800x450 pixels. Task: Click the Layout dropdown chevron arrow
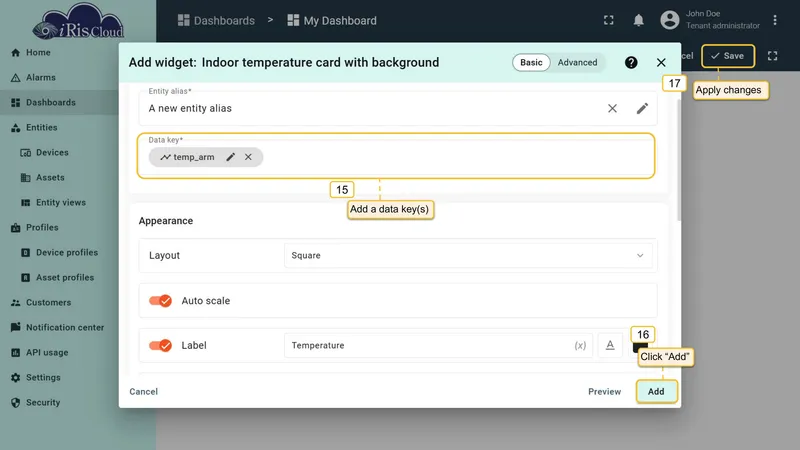point(640,255)
